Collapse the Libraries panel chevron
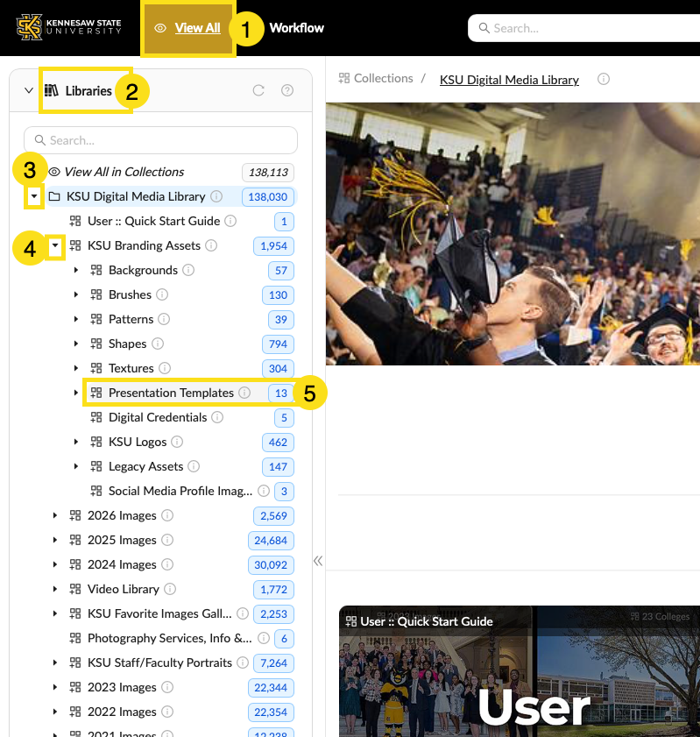The width and height of the screenshot is (700, 737). pyautogui.click(x=29, y=90)
